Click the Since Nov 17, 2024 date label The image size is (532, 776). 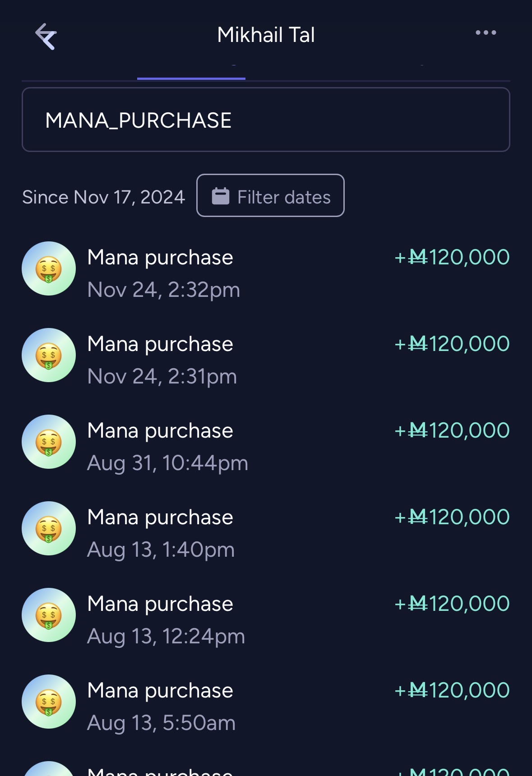tap(104, 197)
